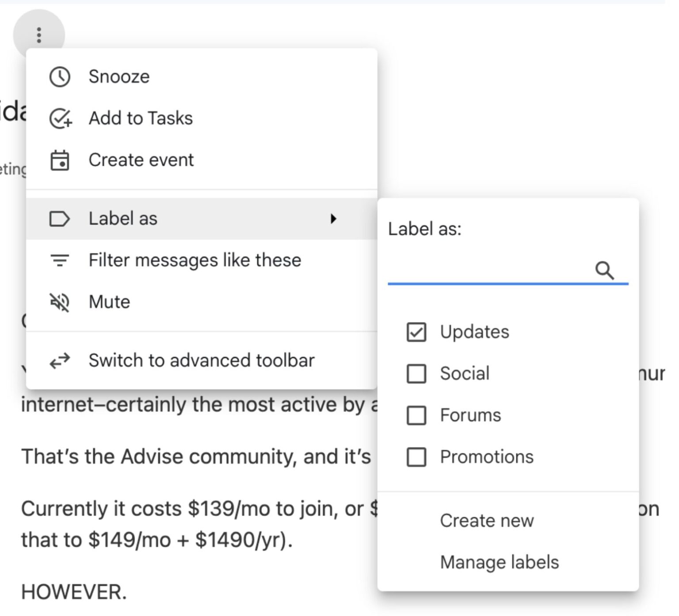The width and height of the screenshot is (679, 616).
Task: Select Switch to advanced toolbar
Action: pyautogui.click(x=202, y=360)
